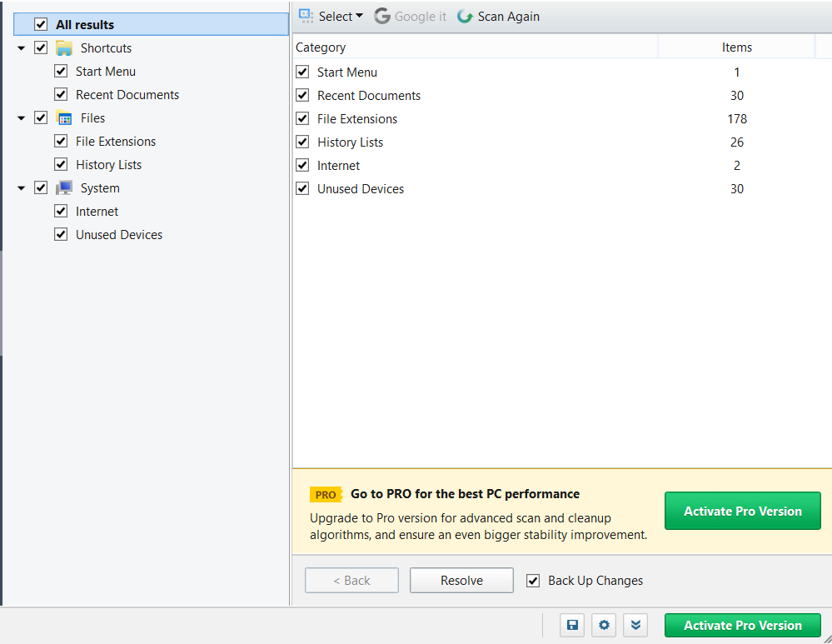Select History Lists label in tree
The image size is (832, 644).
click(x=109, y=165)
